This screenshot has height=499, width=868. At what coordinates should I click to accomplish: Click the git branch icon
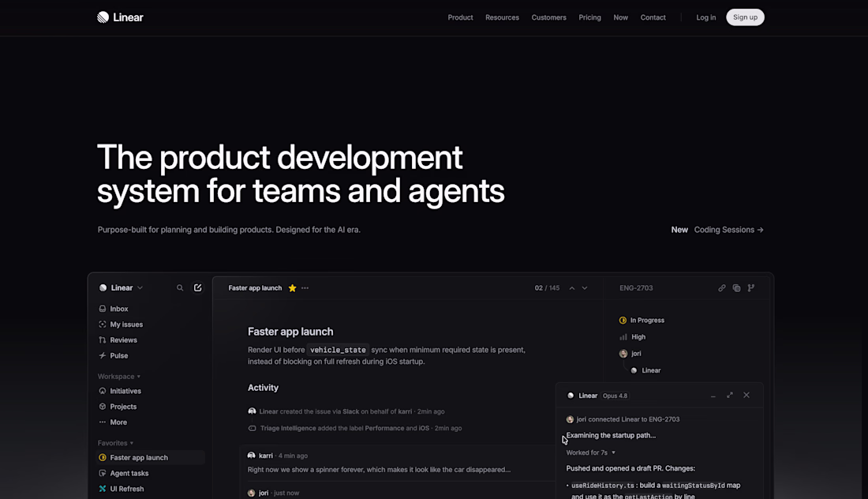(751, 288)
